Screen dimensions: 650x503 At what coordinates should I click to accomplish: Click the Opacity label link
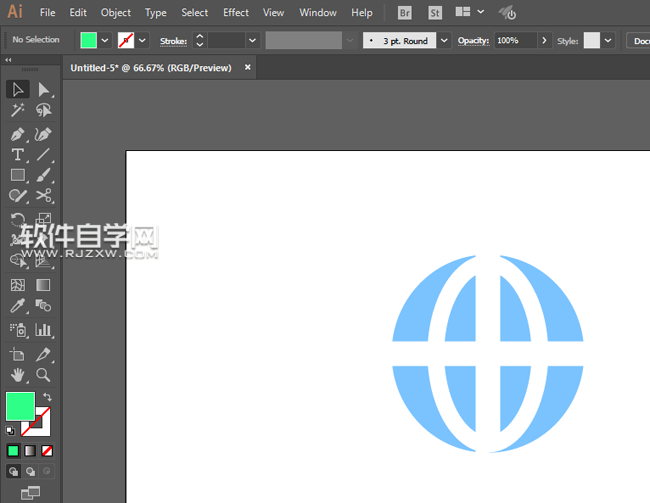click(x=473, y=41)
